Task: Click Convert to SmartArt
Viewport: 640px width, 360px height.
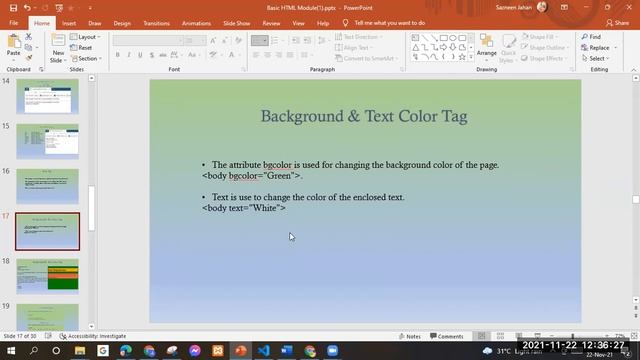Action: pyautogui.click(x=366, y=59)
